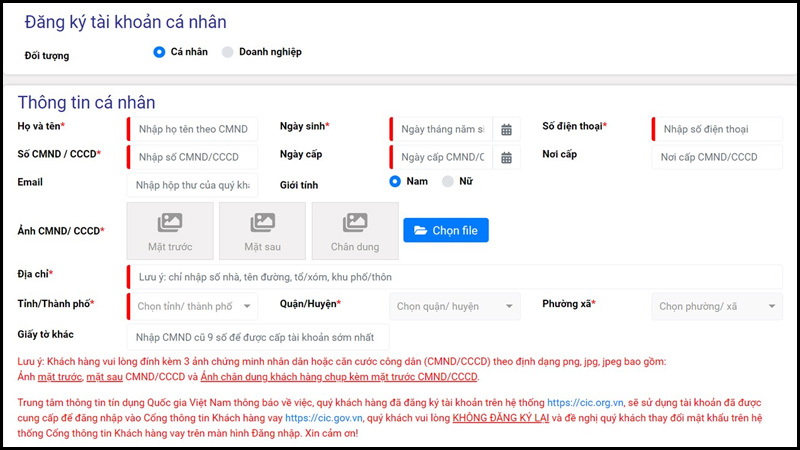Choose Nữ for gender
The image size is (800, 450).
[x=447, y=181]
